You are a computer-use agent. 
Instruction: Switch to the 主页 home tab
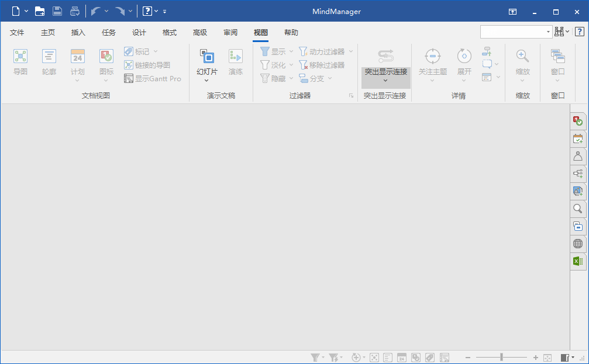pyautogui.click(x=48, y=33)
